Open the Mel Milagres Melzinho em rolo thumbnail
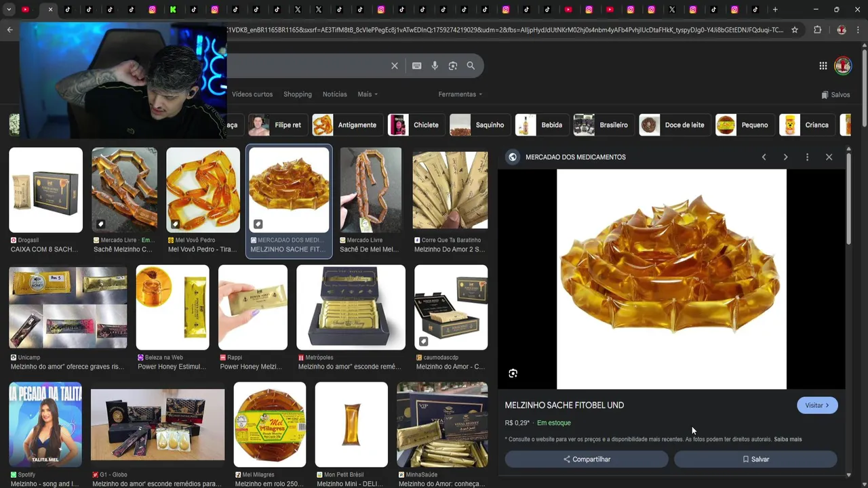The width and height of the screenshot is (868, 488). point(270,425)
